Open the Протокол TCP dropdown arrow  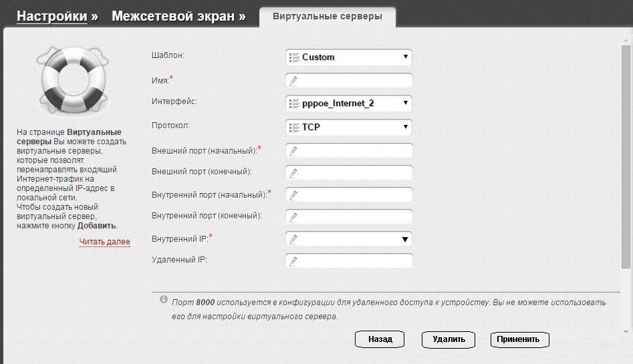pos(405,126)
